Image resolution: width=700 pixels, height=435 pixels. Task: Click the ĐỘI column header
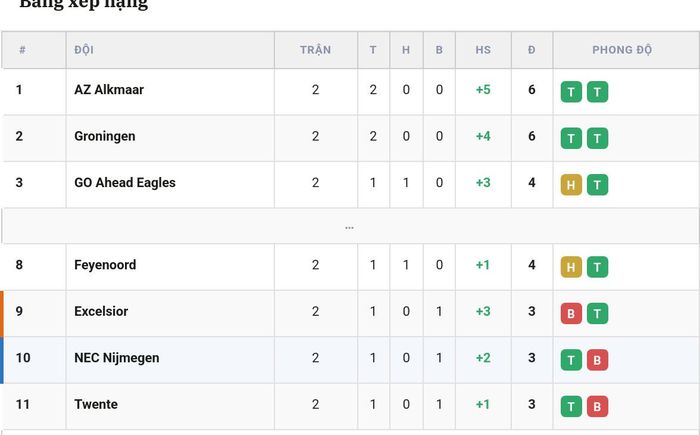(x=84, y=50)
